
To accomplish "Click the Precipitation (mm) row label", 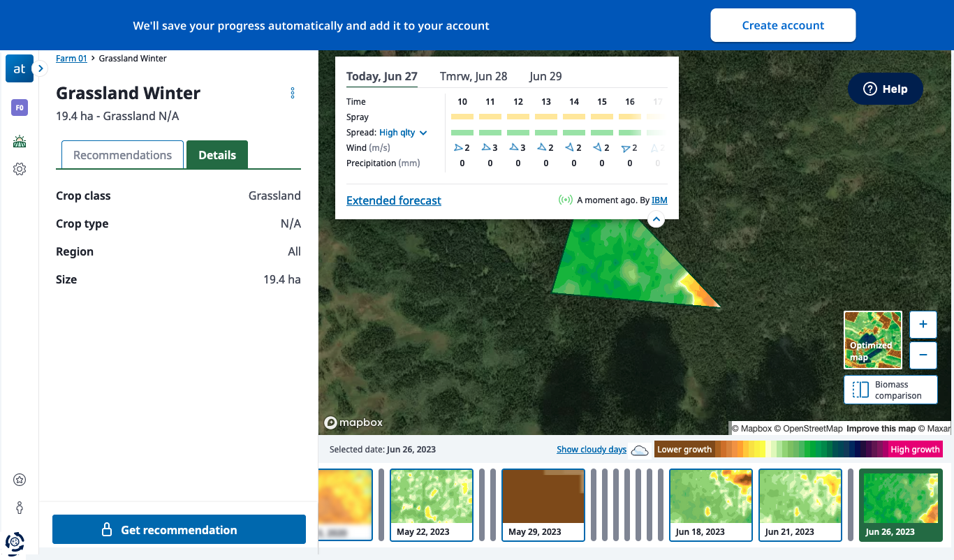I will click(383, 163).
